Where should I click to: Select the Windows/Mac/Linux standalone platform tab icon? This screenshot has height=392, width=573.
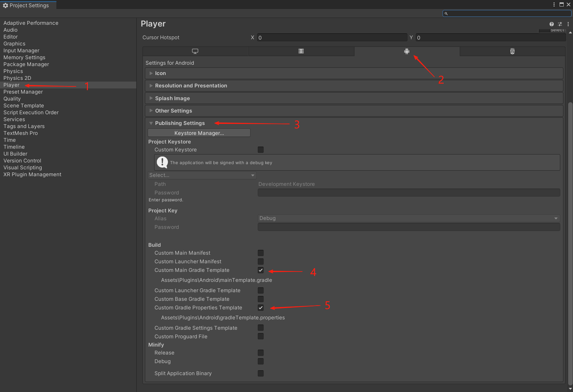tap(195, 51)
